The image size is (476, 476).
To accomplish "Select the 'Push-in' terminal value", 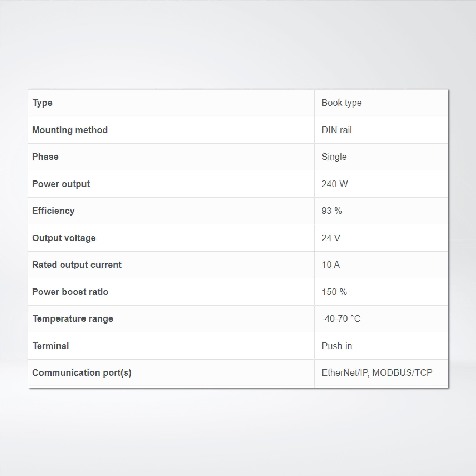I will (337, 346).
